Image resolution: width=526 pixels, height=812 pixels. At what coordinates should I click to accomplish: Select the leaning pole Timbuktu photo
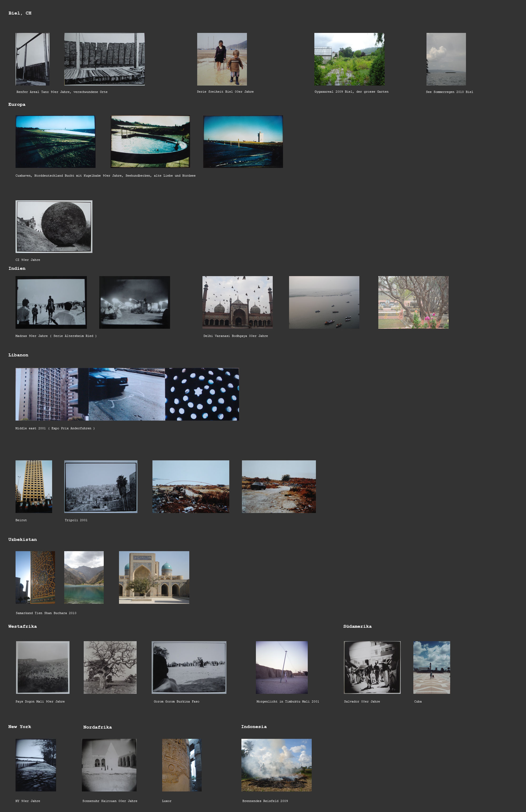(x=282, y=667)
